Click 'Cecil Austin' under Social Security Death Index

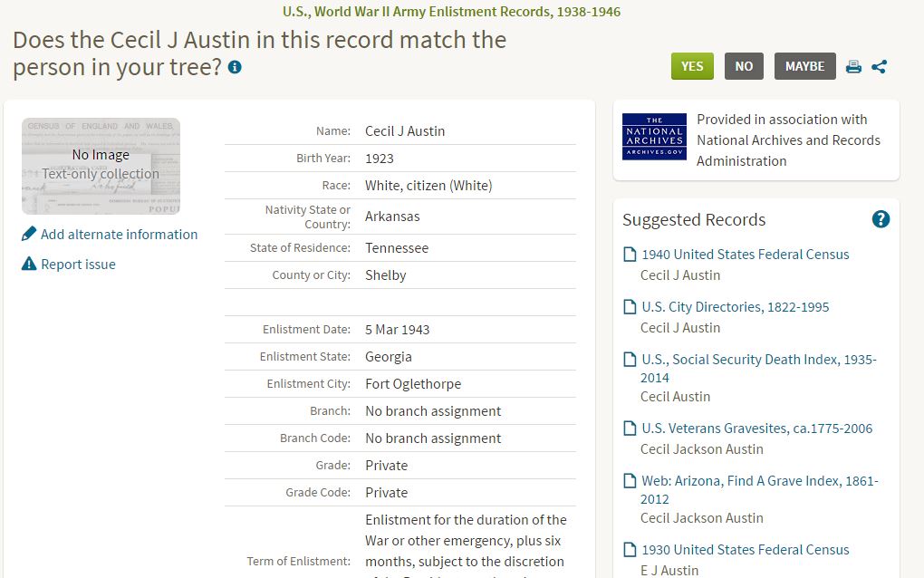pyautogui.click(x=675, y=397)
